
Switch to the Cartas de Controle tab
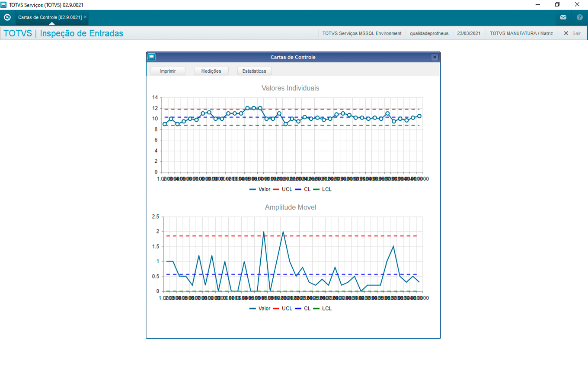pyautogui.click(x=50, y=17)
